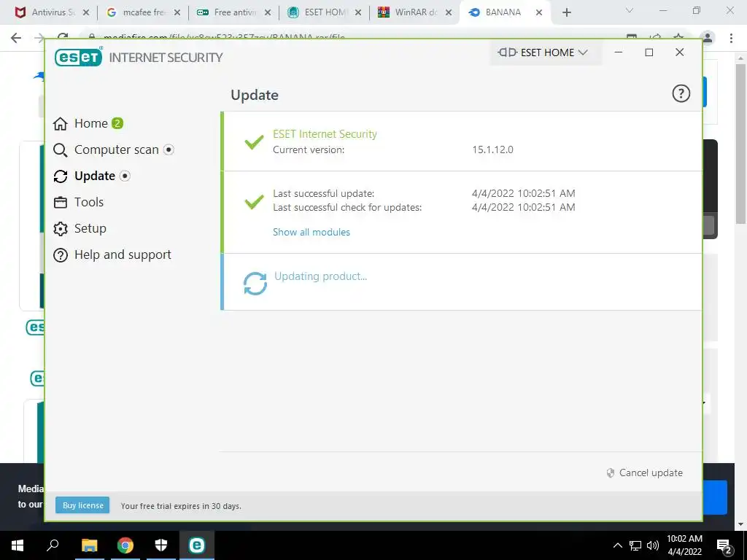
Task: Click the Help and support question icon
Action: [x=61, y=255]
